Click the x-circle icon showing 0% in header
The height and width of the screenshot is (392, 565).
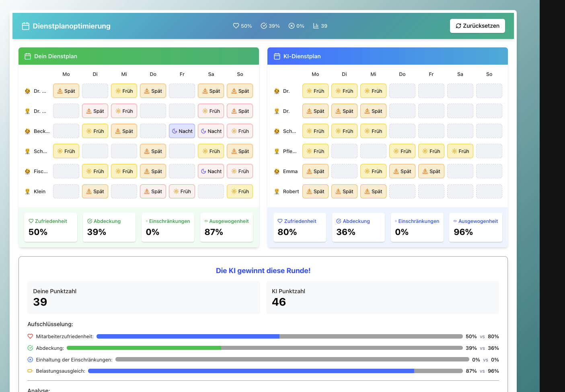[x=292, y=26]
